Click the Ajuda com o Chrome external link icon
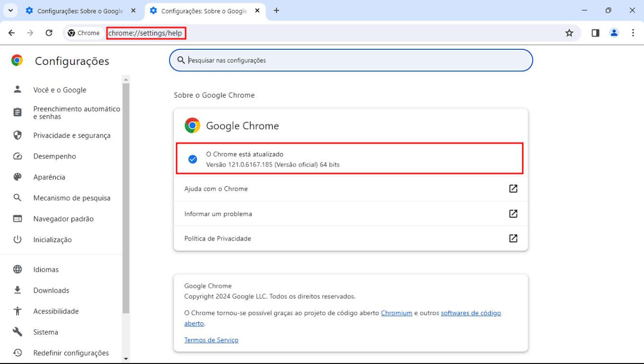Viewport: 644px width, 364px height. tap(513, 189)
